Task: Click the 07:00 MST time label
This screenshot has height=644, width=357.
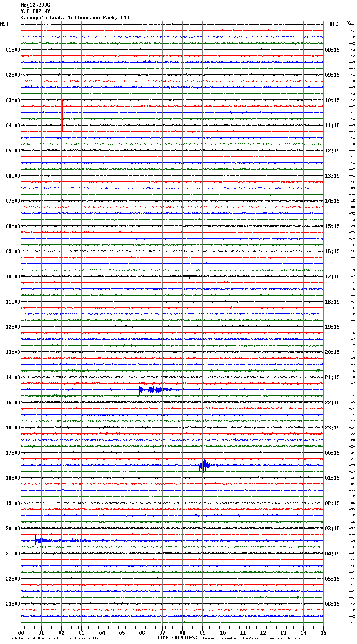Action: click(x=13, y=201)
